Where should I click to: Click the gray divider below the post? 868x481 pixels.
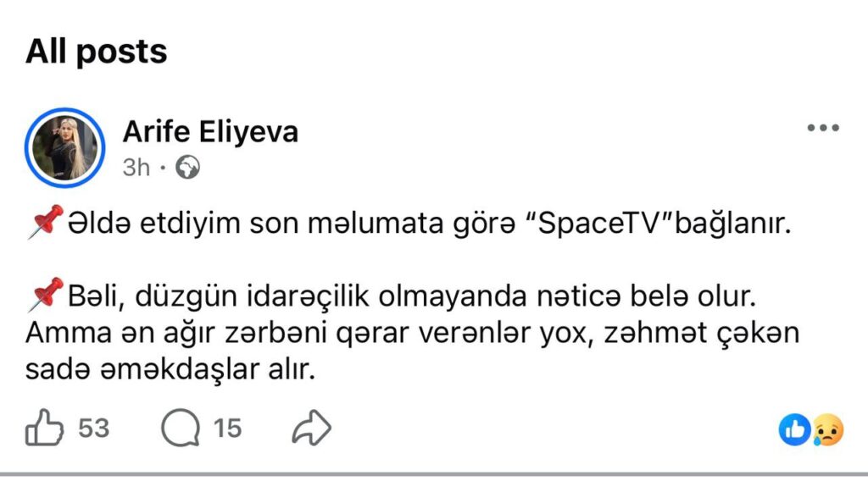click(x=434, y=475)
